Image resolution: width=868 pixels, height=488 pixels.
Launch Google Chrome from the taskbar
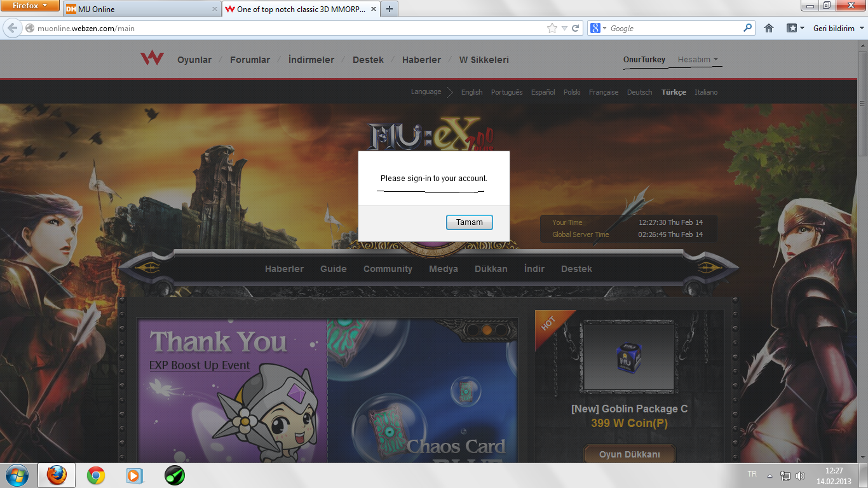tap(96, 475)
